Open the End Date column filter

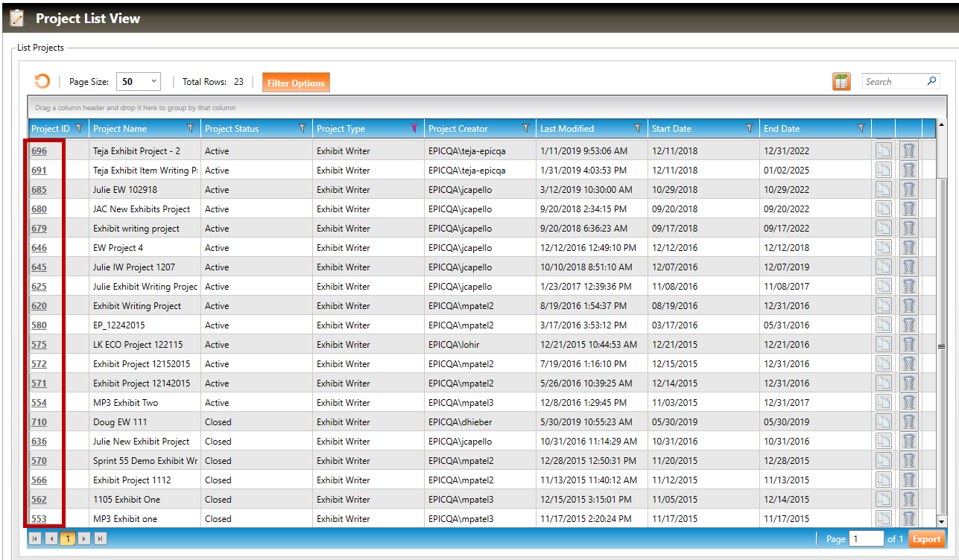coord(861,128)
